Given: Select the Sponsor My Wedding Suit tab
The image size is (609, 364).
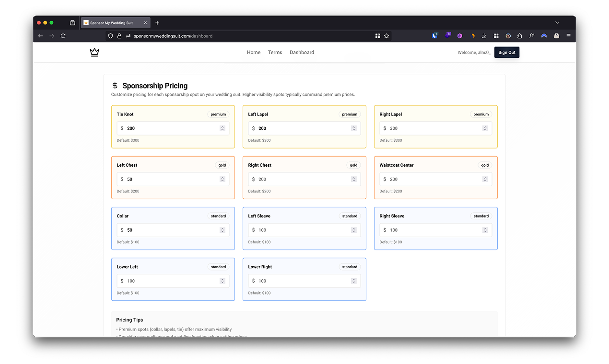Looking at the screenshot, I should (x=116, y=23).
